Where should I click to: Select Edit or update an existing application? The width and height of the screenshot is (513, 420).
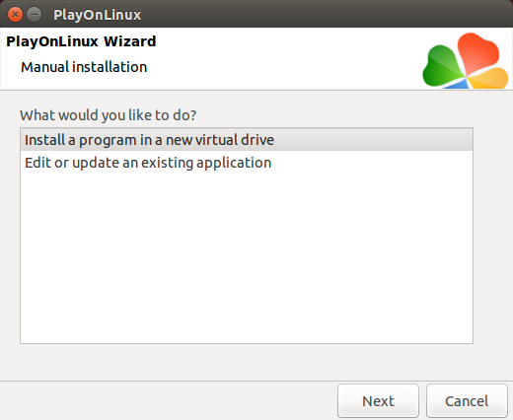pos(247,163)
